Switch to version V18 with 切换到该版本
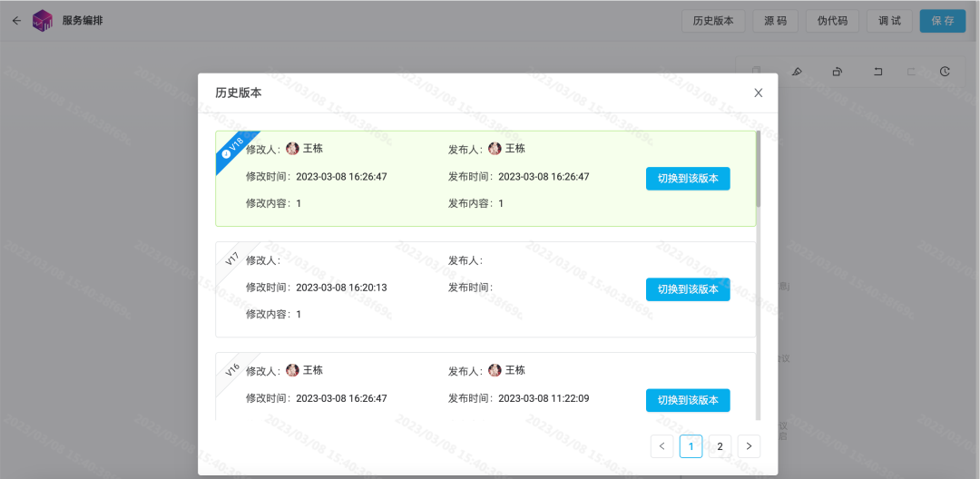980x479 pixels. point(688,179)
